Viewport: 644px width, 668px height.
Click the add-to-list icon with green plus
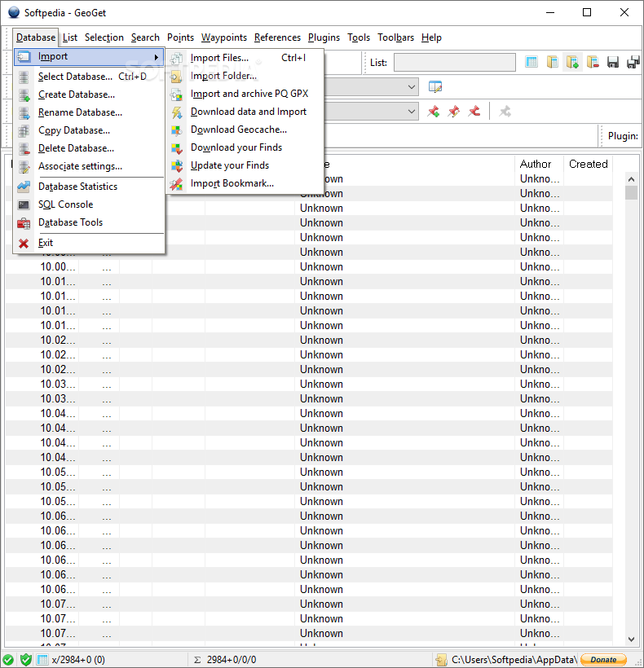point(572,62)
